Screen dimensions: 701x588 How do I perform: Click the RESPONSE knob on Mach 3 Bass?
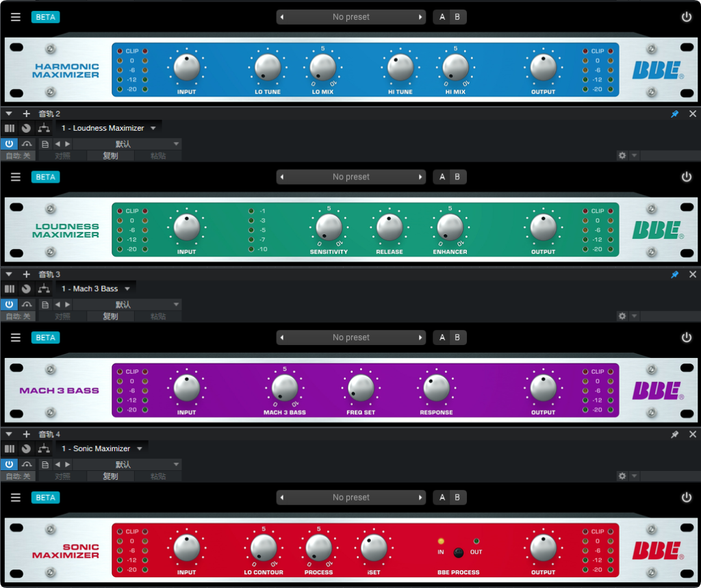[x=436, y=387]
